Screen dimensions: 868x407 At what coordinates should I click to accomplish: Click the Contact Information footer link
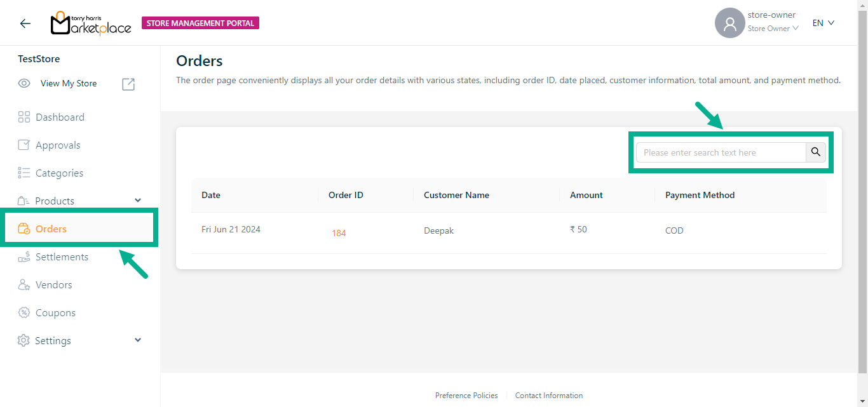point(549,396)
